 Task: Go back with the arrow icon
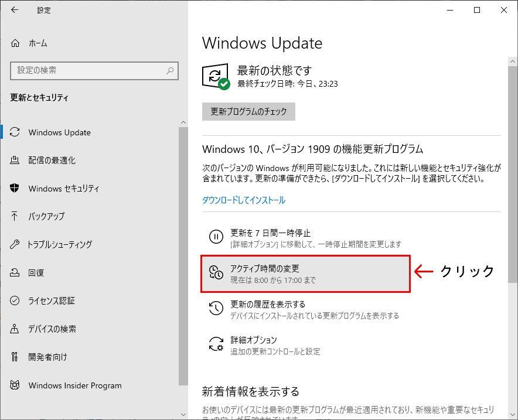pyautogui.click(x=14, y=10)
